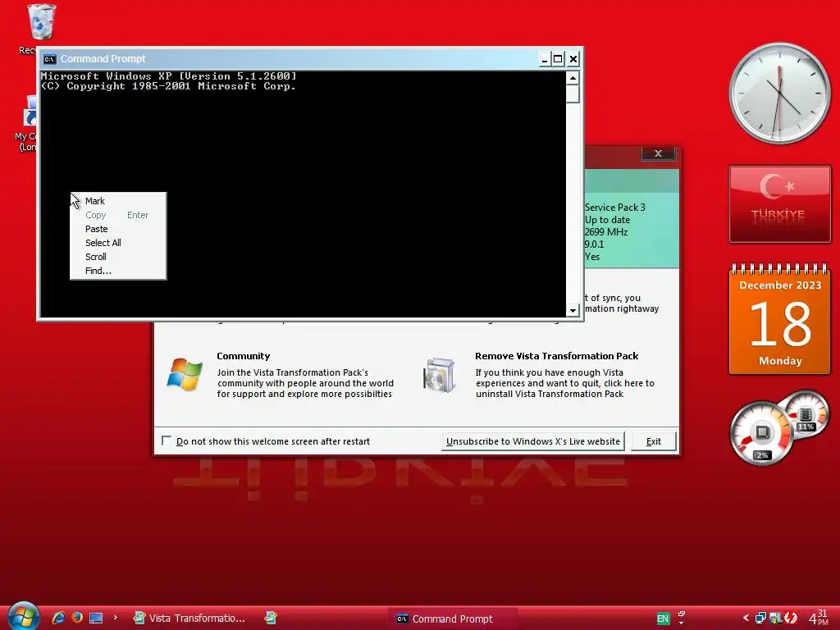Click the Yes value in welcome window
This screenshot has width=840, height=630.
592,257
